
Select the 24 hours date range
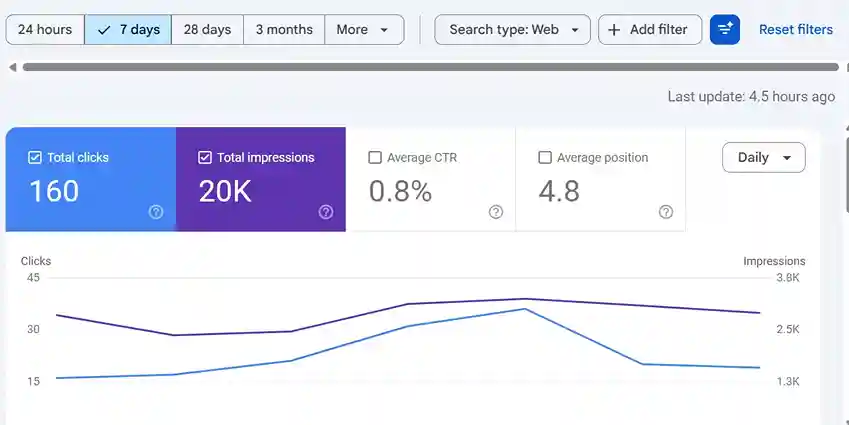(x=45, y=30)
